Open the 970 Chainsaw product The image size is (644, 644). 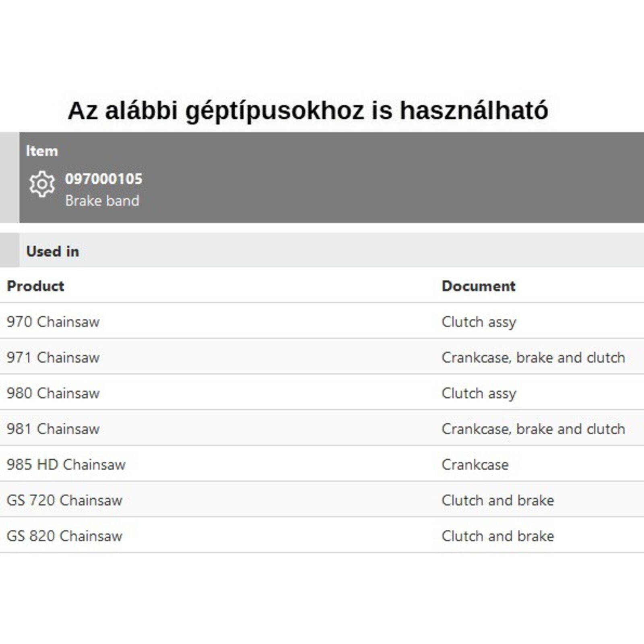[x=53, y=322]
